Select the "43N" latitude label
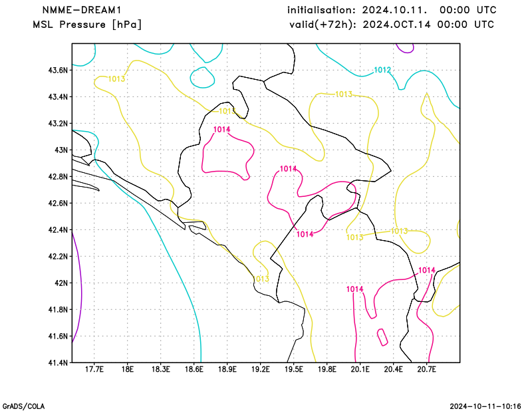Viewport: 532px width, 411px height. point(61,150)
